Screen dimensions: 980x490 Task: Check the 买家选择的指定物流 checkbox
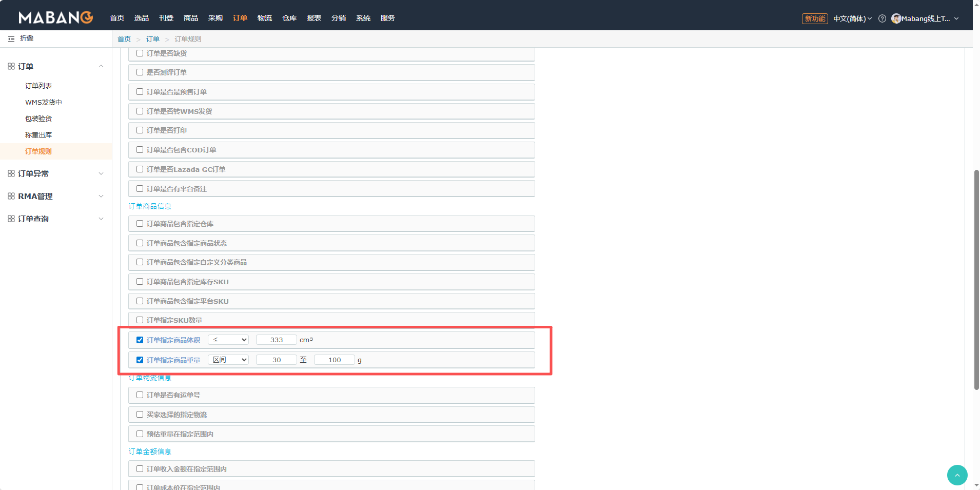pyautogui.click(x=140, y=415)
